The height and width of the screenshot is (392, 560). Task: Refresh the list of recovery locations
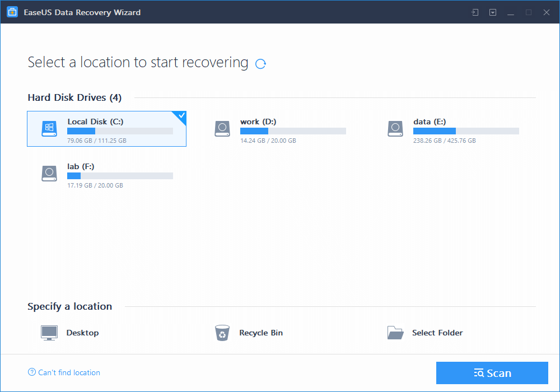coord(260,64)
